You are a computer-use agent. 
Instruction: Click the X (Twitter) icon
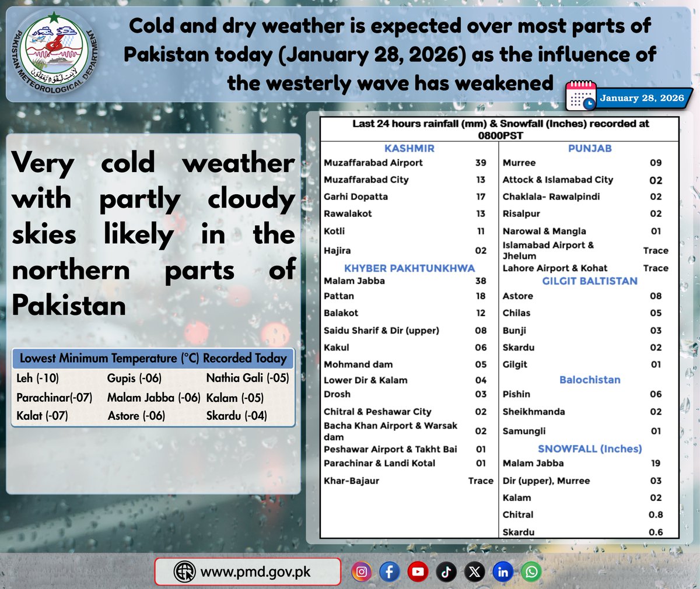point(474,572)
